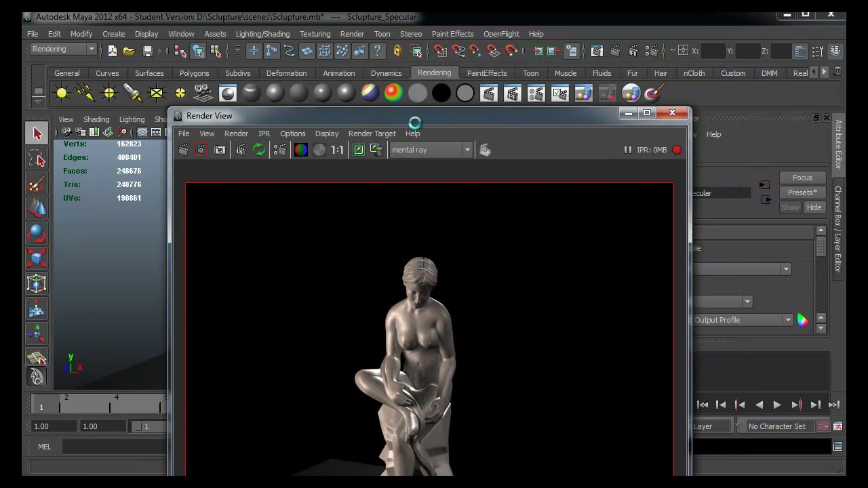Click the Hide button in Attribute Editor
Image resolution: width=868 pixels, height=488 pixels.
click(x=814, y=207)
